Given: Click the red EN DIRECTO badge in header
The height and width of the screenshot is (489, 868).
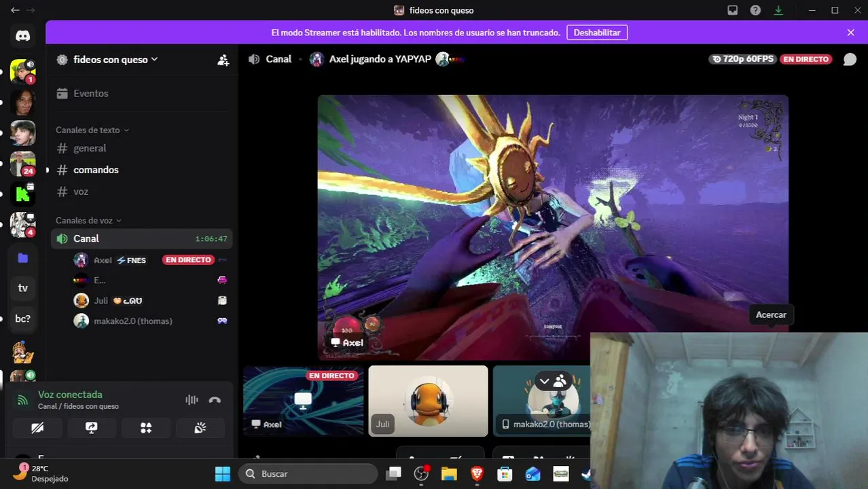Looking at the screenshot, I should 806,59.
